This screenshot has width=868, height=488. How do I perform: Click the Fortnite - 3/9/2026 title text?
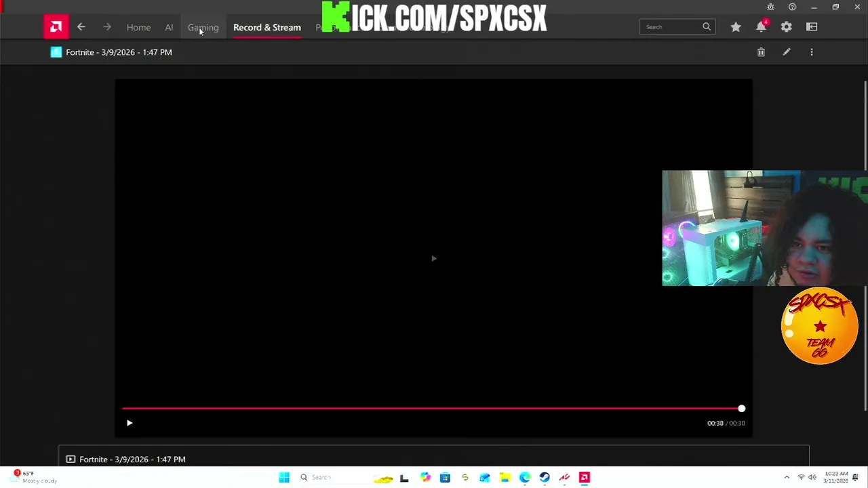(x=119, y=52)
